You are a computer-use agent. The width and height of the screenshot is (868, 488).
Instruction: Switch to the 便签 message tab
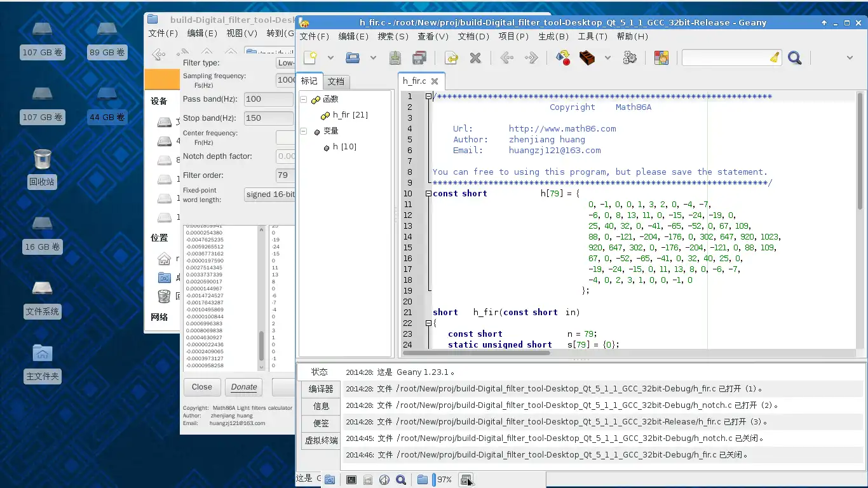click(x=320, y=423)
